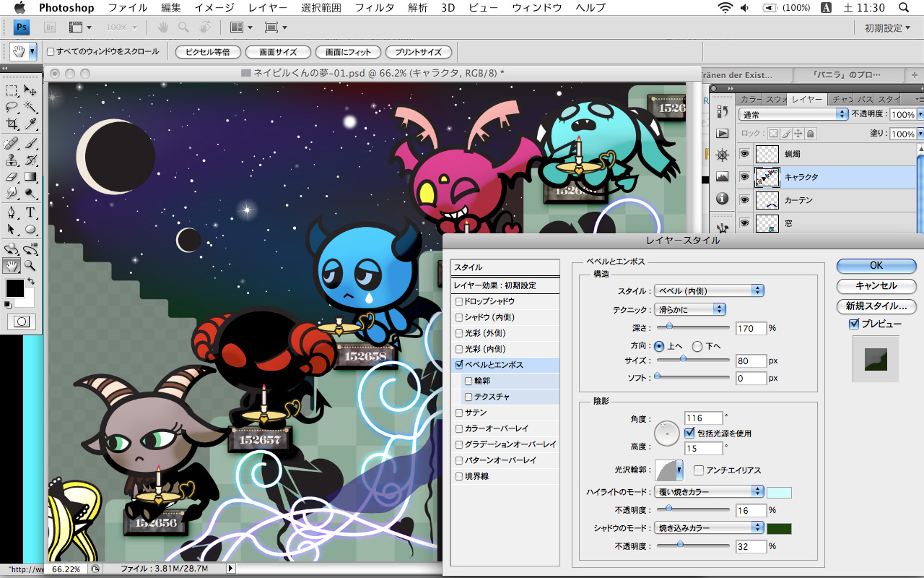The image size is (924, 578).
Task: Open the workspace switcher (初期設定)
Action: pos(888,28)
